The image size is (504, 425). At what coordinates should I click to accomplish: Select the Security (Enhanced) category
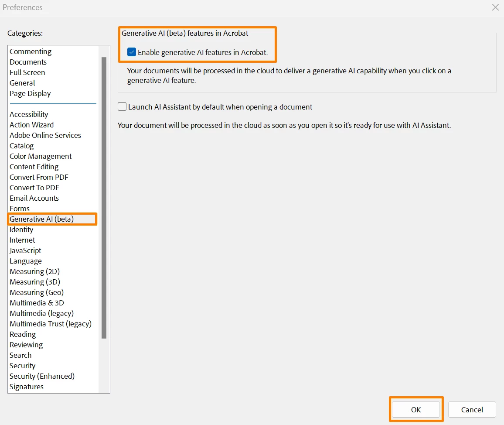(x=42, y=376)
